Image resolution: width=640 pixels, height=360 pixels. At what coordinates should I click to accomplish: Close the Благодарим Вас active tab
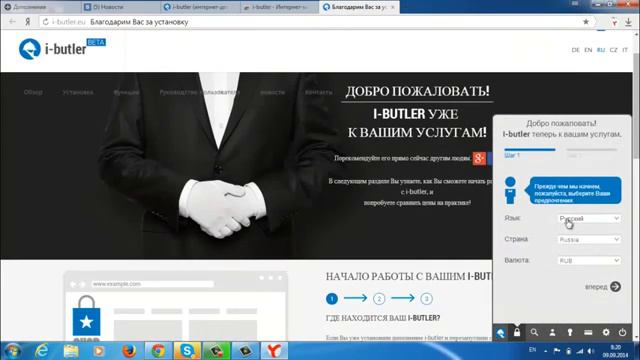click(393, 7)
